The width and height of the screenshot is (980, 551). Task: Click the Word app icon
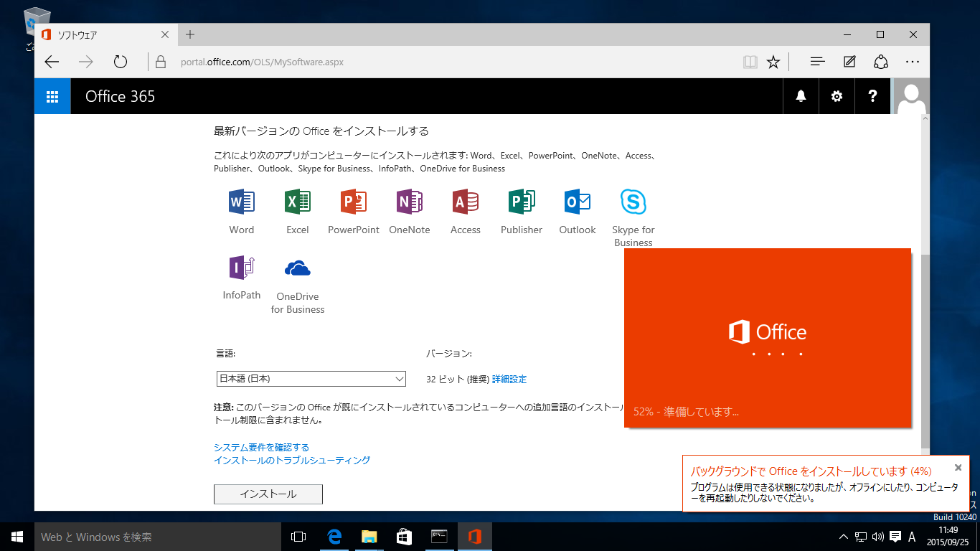242,202
